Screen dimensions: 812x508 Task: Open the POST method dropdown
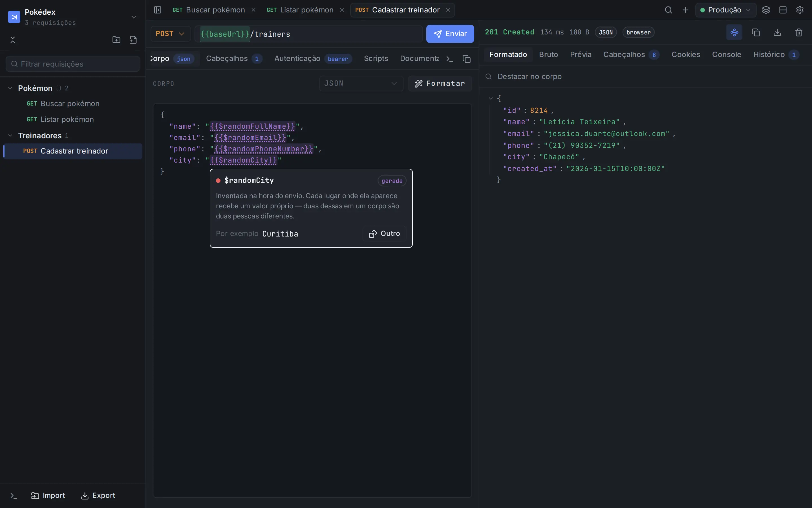[x=171, y=34]
